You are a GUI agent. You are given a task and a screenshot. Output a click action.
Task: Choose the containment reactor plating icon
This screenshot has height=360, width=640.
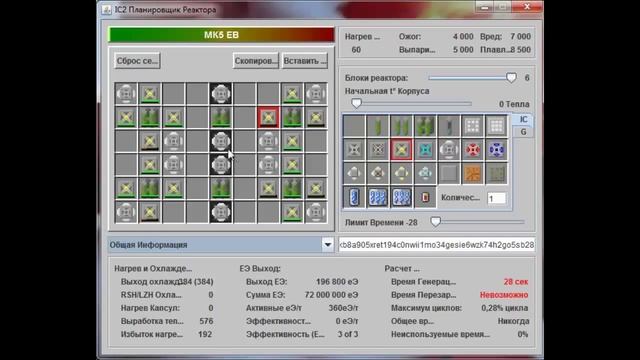pyautogui.click(x=496, y=173)
